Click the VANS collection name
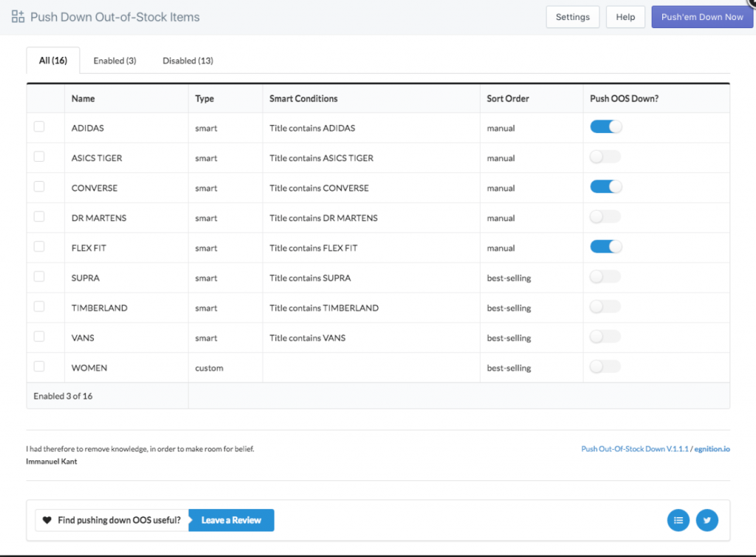This screenshot has height=557, width=756. (83, 338)
